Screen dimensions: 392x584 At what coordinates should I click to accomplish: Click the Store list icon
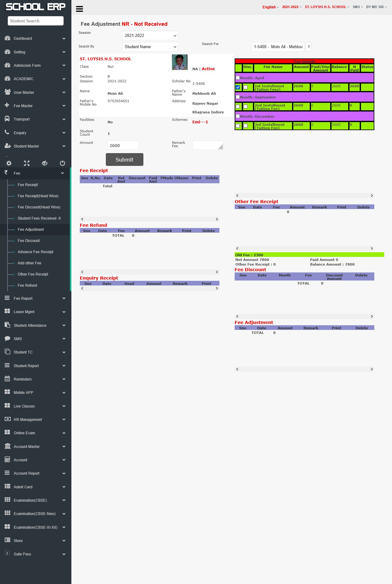pyautogui.click(x=7, y=540)
